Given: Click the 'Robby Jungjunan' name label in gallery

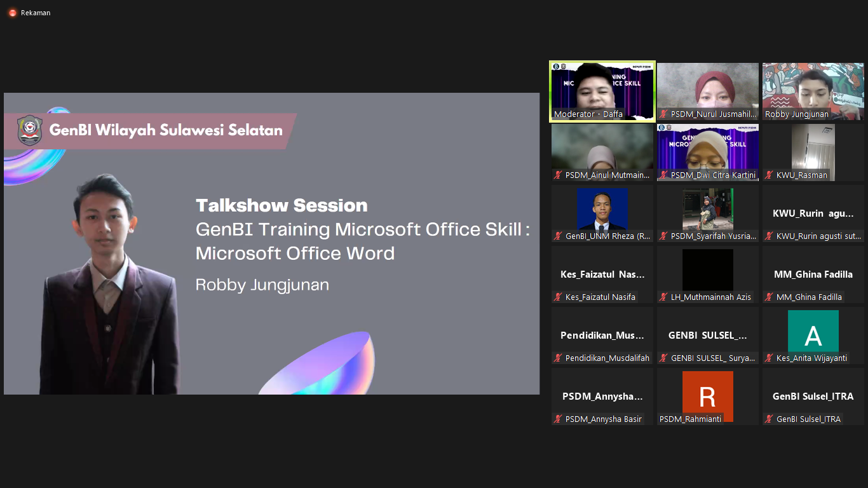Looking at the screenshot, I should (x=797, y=114).
